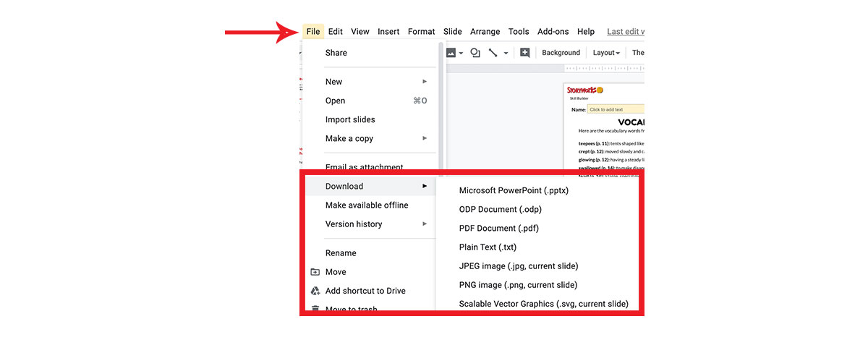Click the Name text field on slide
This screenshot has height=340, width=868.
coord(615,109)
